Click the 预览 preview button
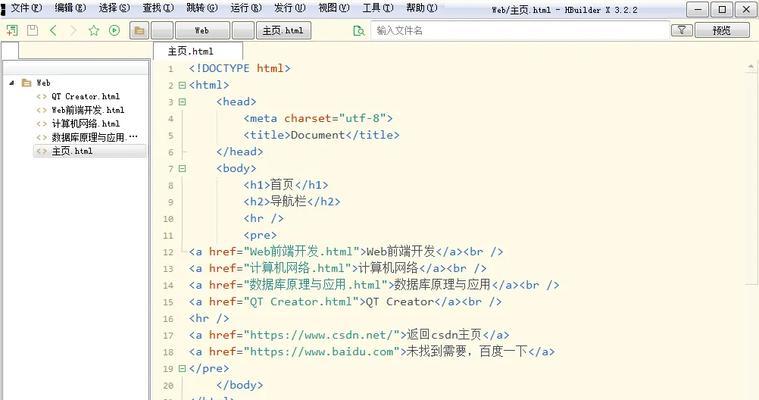Screen dimensions: 759x400 [x=722, y=31]
